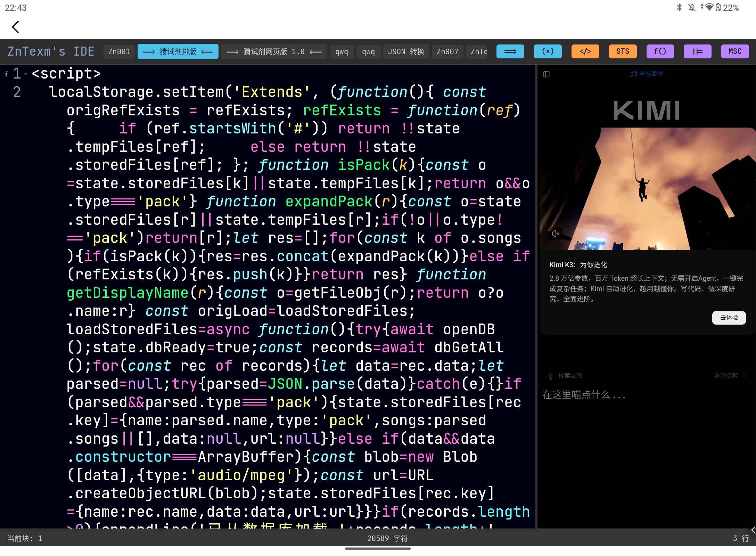Click the Bluetooth status icon

click(679, 7)
